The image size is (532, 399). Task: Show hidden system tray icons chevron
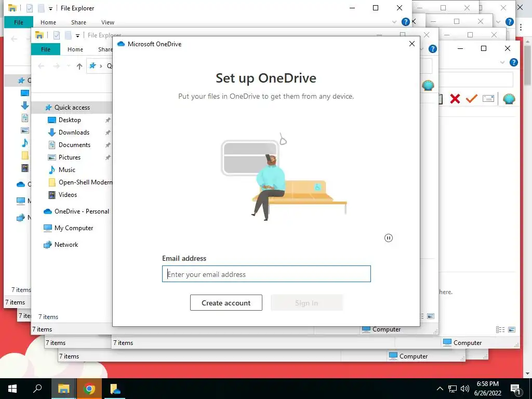440,389
